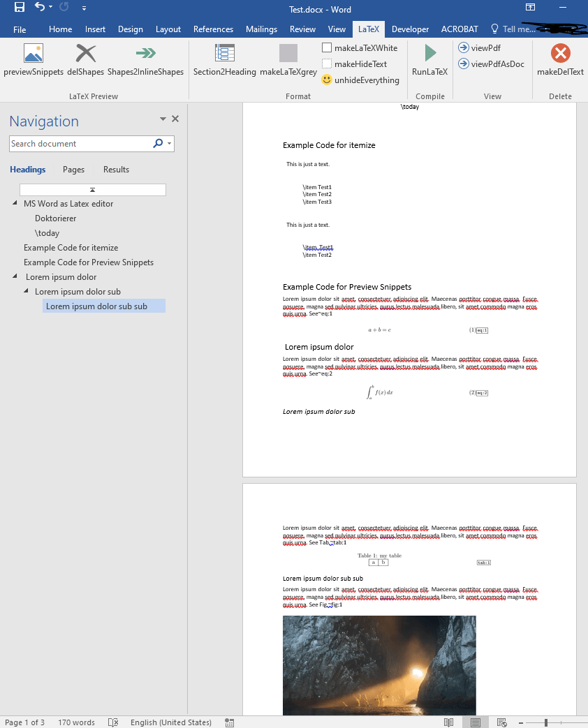This screenshot has height=728, width=588.
Task: Apply makeLaTeXgrey formatting
Action: [288, 52]
